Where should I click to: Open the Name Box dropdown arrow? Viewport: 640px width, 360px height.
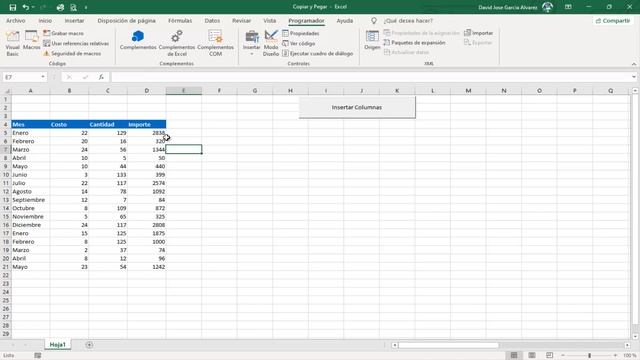coord(43,77)
